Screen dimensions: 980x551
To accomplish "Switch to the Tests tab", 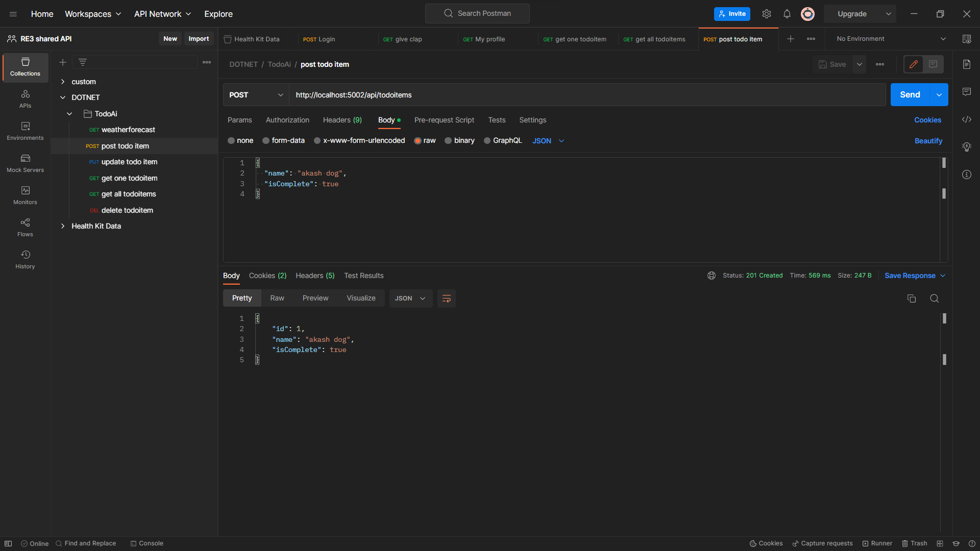I will 497,120.
